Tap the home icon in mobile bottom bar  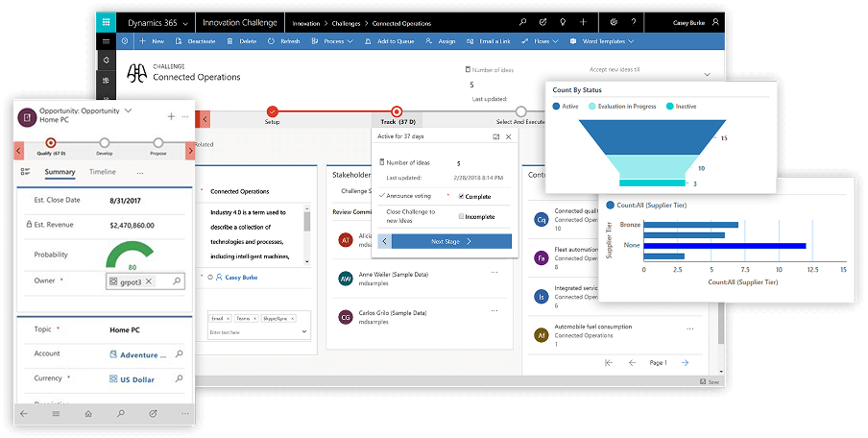(88, 413)
